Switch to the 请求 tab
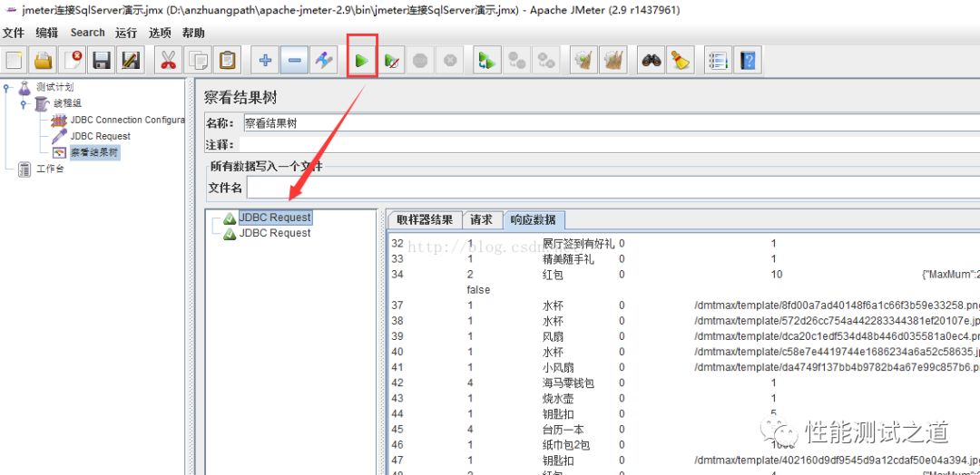The image size is (980, 475). (482, 219)
